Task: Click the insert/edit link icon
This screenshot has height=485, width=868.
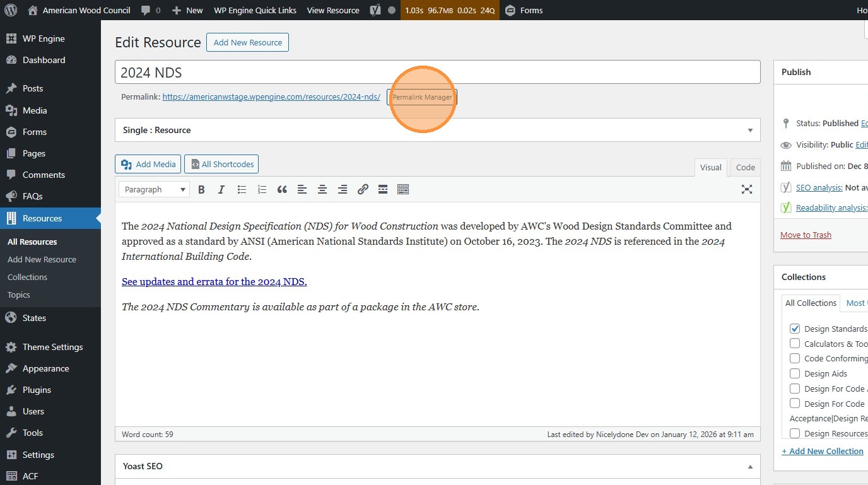Action: coord(363,189)
